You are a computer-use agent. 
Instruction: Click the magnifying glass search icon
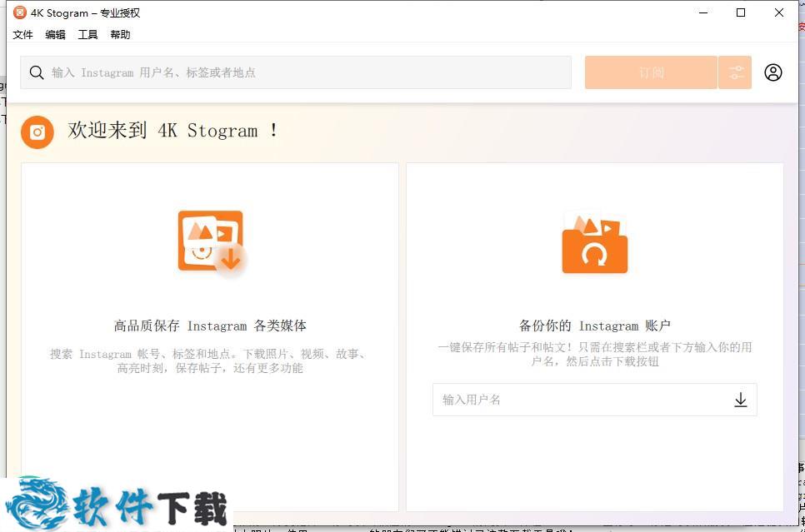tap(37, 72)
